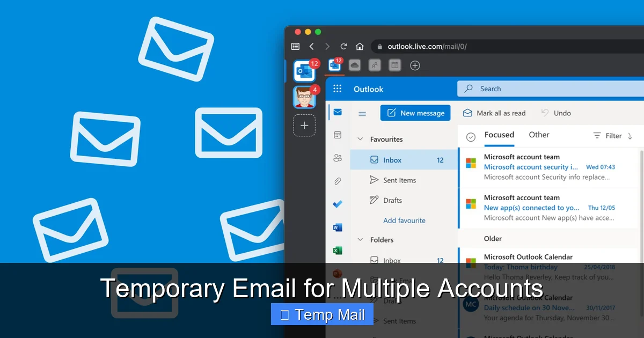Image resolution: width=644 pixels, height=338 pixels.
Task: Open the Sent Items folder under Favourites
Action: click(x=404, y=180)
